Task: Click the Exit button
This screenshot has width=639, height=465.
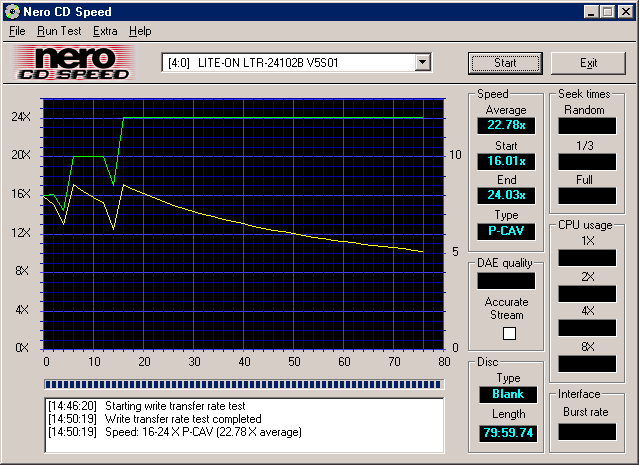Action: [588, 63]
